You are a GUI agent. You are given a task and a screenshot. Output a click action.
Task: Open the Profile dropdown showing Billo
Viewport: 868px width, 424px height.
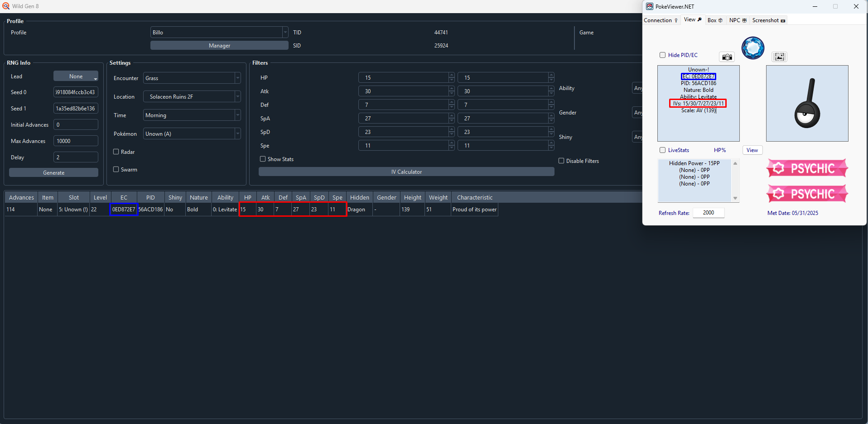[219, 32]
